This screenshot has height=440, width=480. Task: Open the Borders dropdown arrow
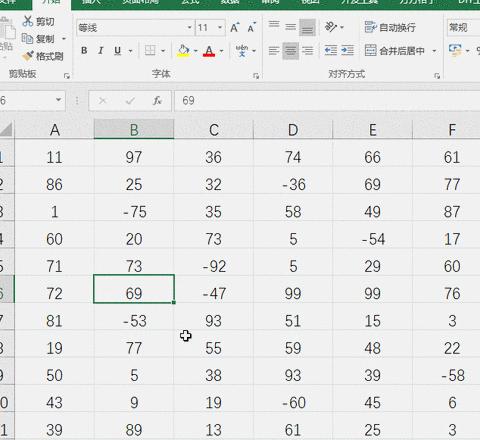click(x=163, y=51)
